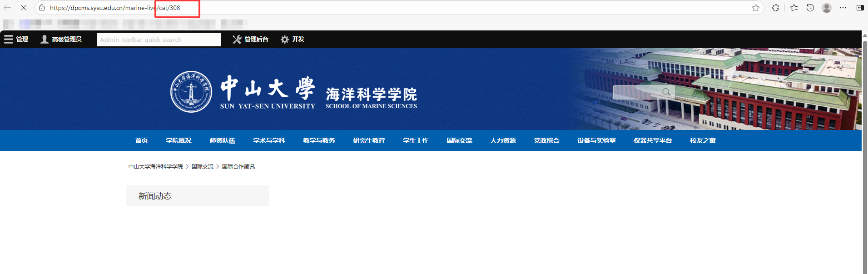Expand the 开发 gear menu
This screenshot has height=274, width=868.
point(293,40)
